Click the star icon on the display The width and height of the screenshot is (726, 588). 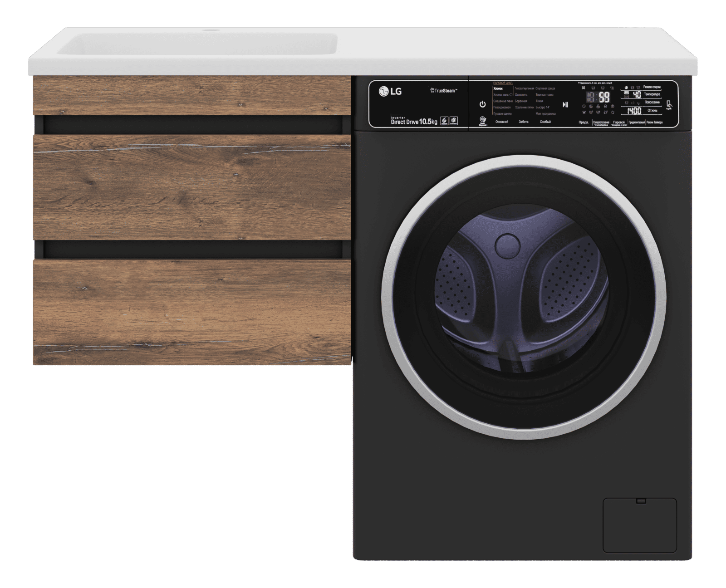point(613,112)
